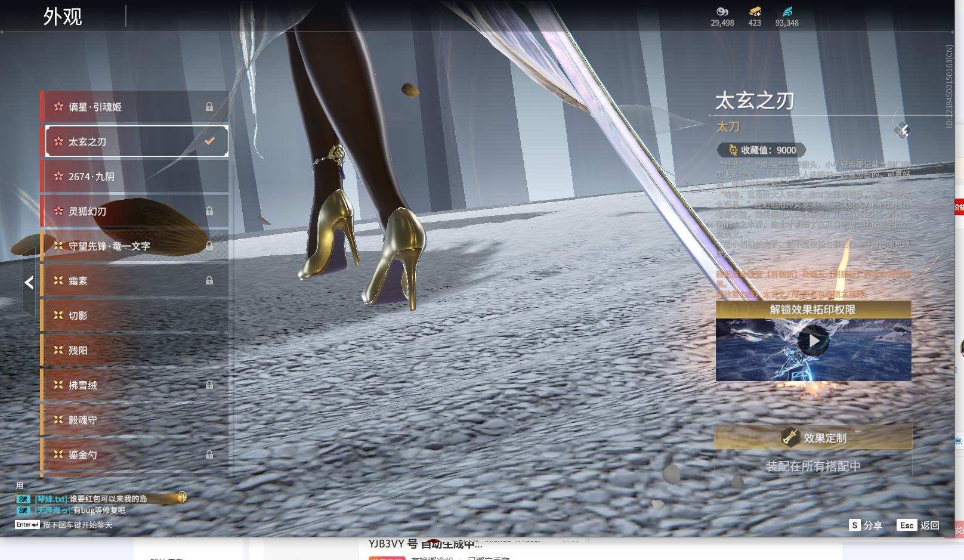964x560 pixels.
Task: Click the lock icon on 灵狐幻刃
Action: (x=209, y=211)
